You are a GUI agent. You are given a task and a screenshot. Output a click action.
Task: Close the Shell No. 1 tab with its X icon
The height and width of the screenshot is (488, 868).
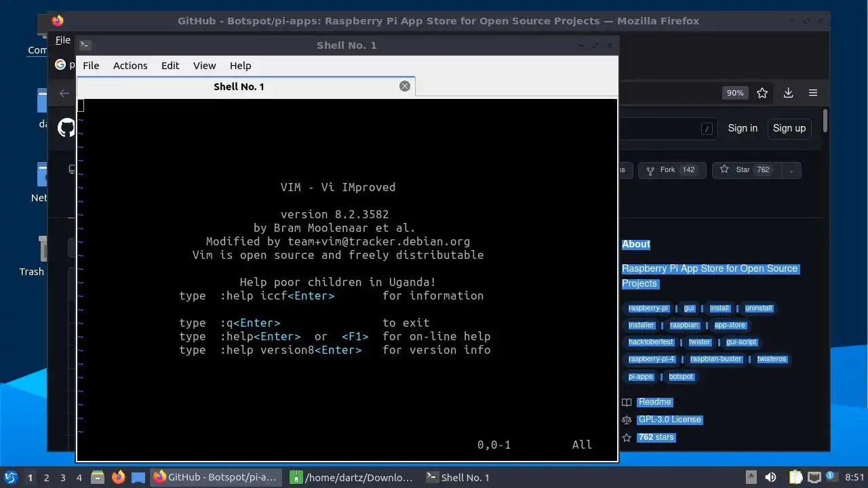[x=405, y=86]
